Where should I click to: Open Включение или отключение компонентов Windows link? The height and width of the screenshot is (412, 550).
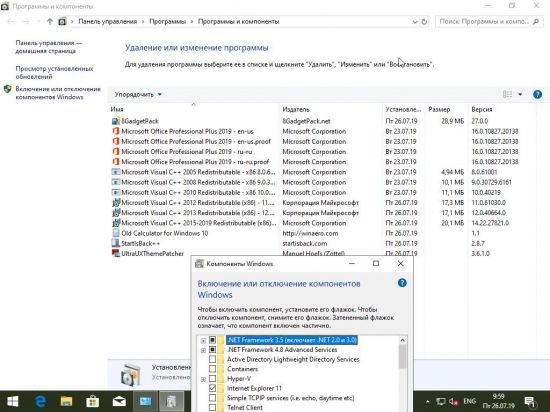(58, 93)
